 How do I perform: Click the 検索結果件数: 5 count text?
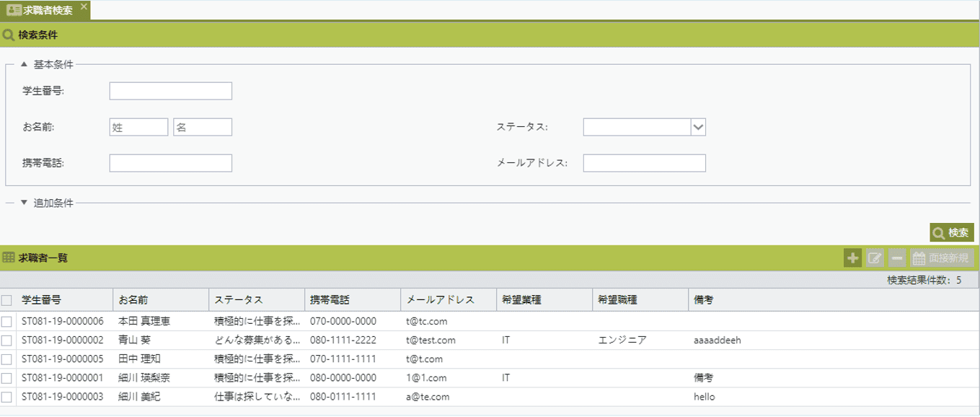(x=924, y=280)
